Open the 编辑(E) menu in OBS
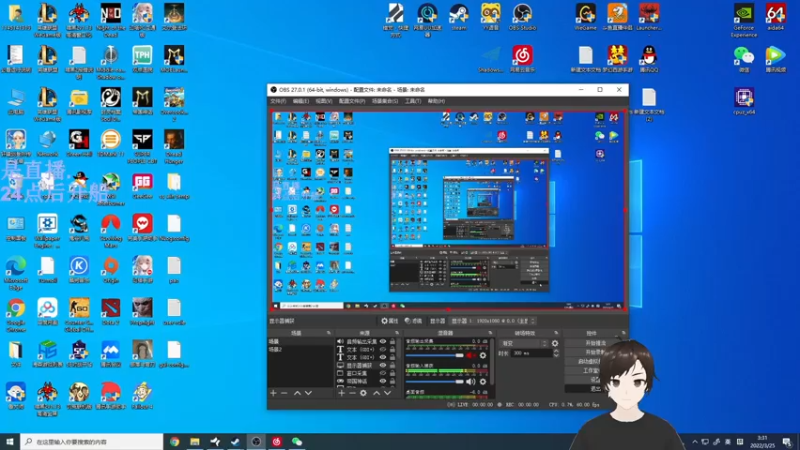This screenshot has height=450, width=800. 301,101
